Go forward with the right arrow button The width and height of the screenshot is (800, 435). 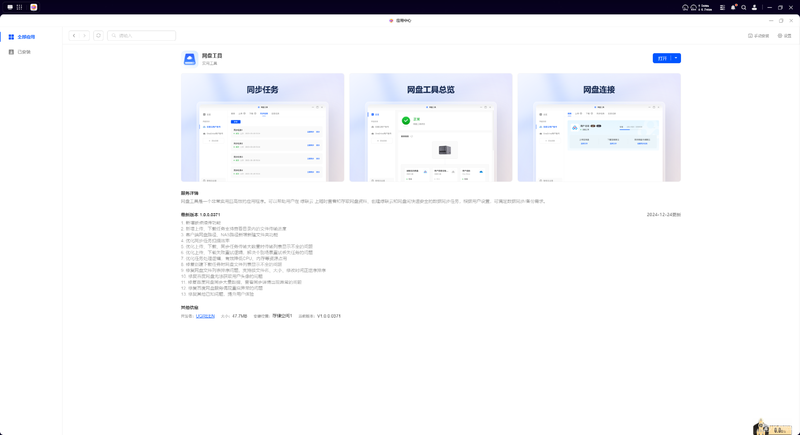tap(84, 36)
